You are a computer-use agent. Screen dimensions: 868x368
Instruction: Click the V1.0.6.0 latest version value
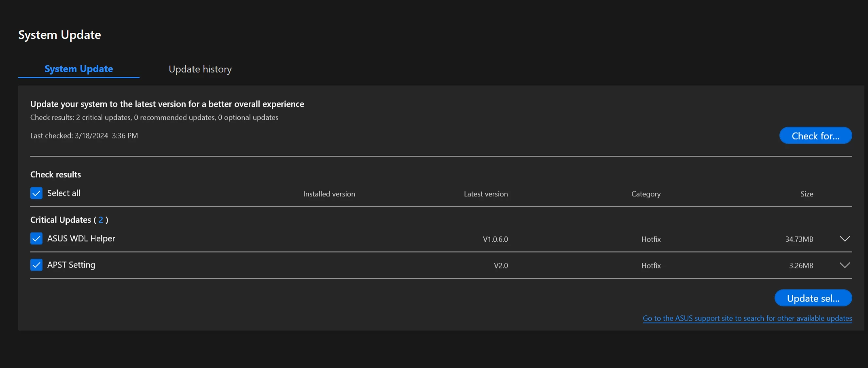point(495,239)
